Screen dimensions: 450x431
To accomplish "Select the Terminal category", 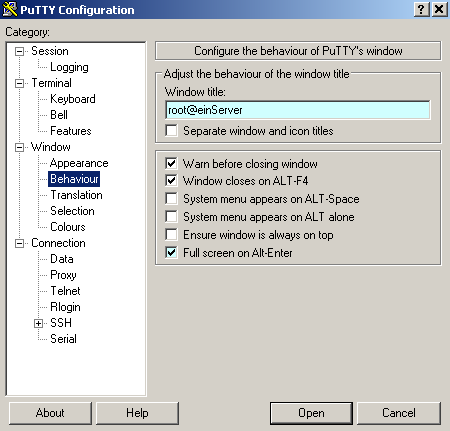I will (51, 83).
